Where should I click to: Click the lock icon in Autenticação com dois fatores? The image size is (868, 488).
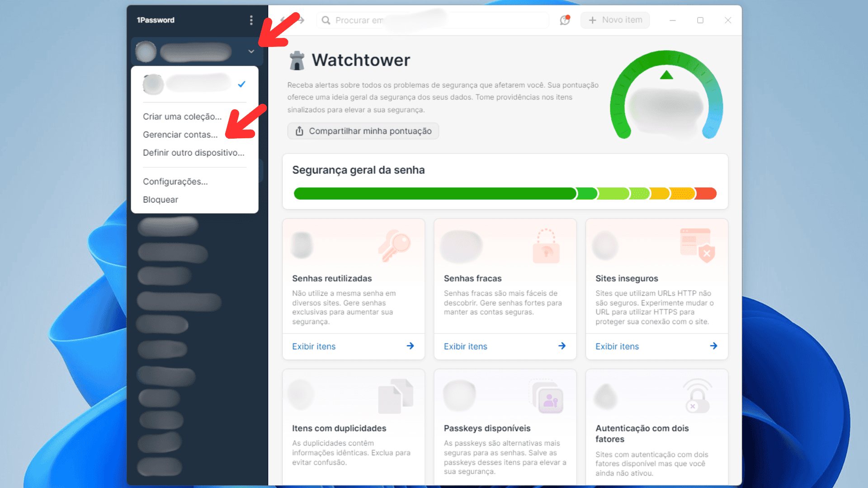coord(698,396)
